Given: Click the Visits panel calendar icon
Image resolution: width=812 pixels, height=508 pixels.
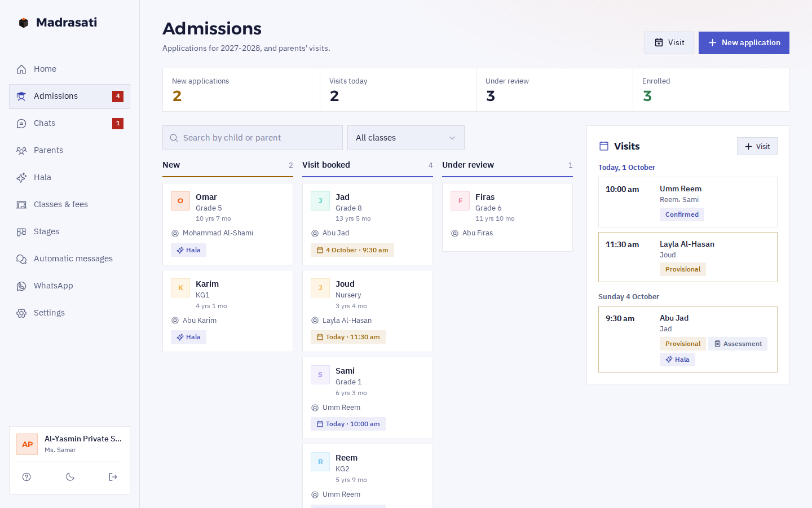Looking at the screenshot, I should pos(604,146).
